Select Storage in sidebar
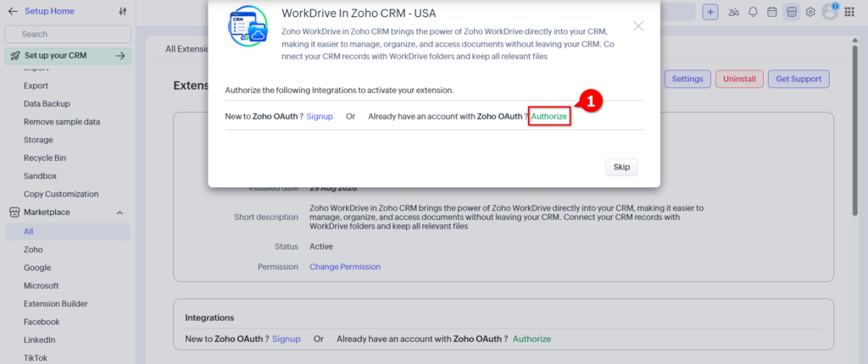Image resolution: width=868 pixels, height=364 pixels. pyautogui.click(x=38, y=140)
